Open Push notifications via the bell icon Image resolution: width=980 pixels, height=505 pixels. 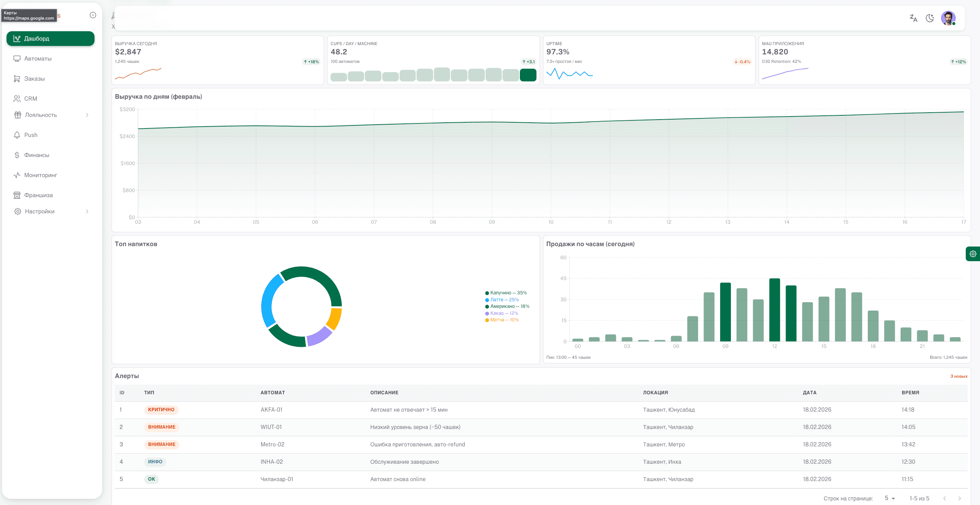tap(17, 135)
